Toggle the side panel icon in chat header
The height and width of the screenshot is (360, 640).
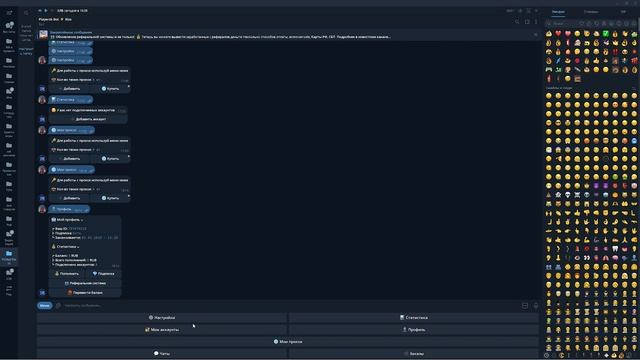point(527,22)
